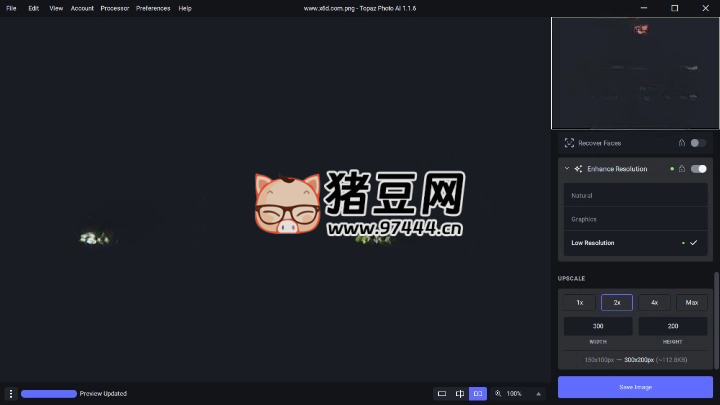Open the Edit menu
Image resolution: width=720 pixels, height=405 pixels.
[34, 8]
